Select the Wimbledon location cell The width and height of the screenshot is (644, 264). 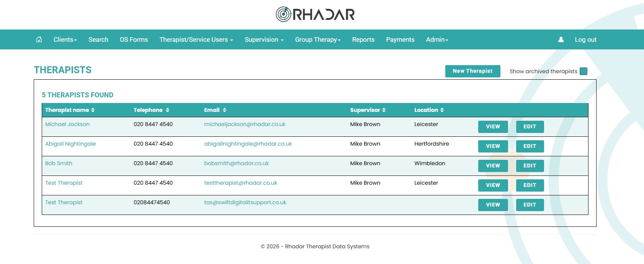point(430,163)
